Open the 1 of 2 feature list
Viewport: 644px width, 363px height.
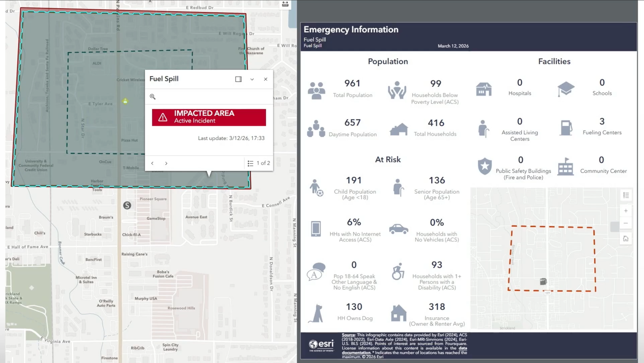point(259,163)
